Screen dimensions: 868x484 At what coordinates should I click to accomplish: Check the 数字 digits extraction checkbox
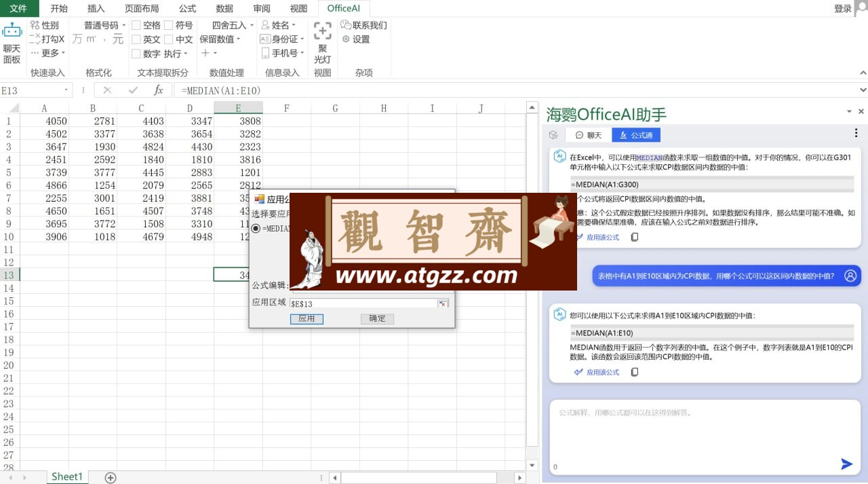(x=136, y=54)
